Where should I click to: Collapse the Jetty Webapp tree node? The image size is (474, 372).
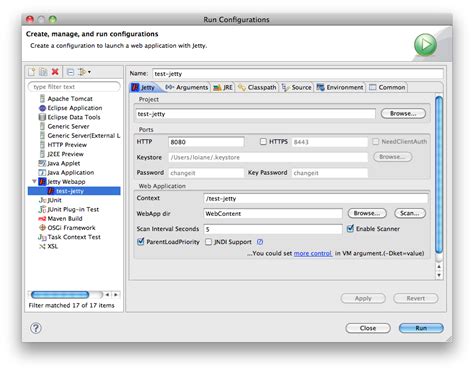point(34,181)
